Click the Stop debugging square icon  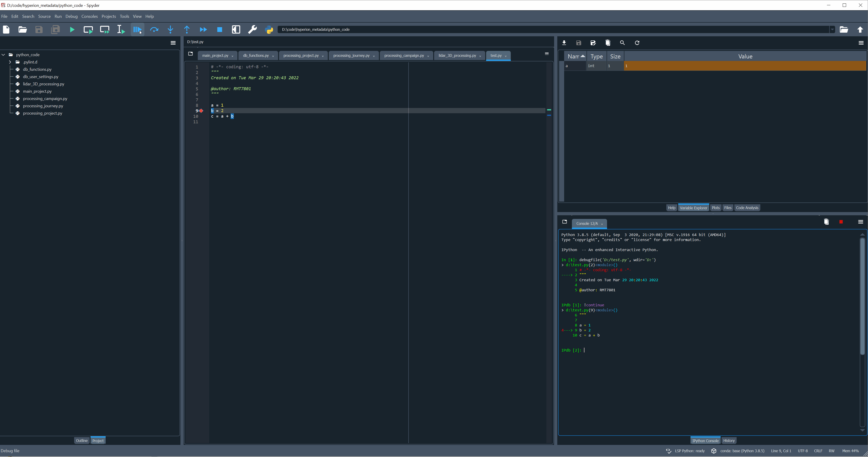pyautogui.click(x=220, y=30)
